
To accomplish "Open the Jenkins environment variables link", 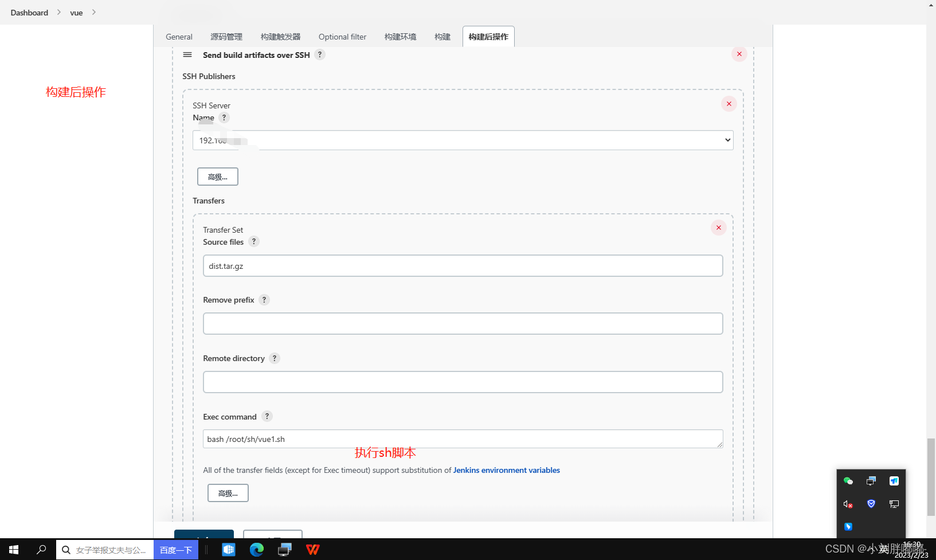I will [x=506, y=470].
